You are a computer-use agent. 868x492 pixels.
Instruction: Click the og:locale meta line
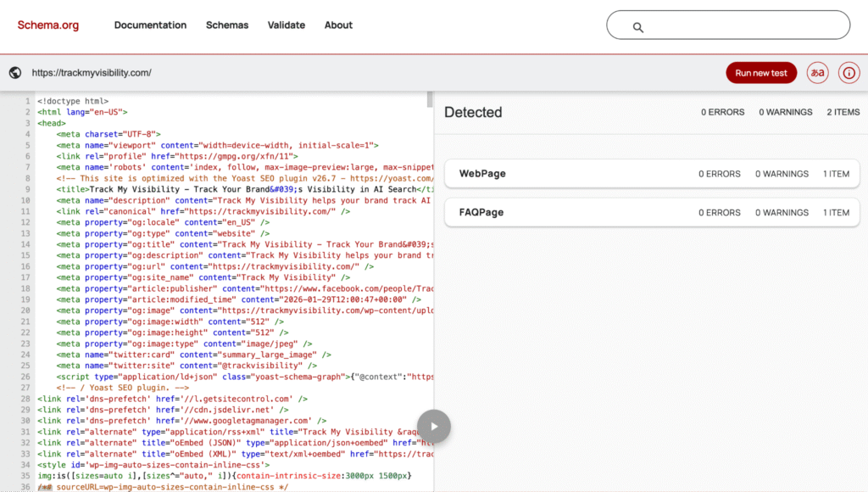[x=163, y=222]
